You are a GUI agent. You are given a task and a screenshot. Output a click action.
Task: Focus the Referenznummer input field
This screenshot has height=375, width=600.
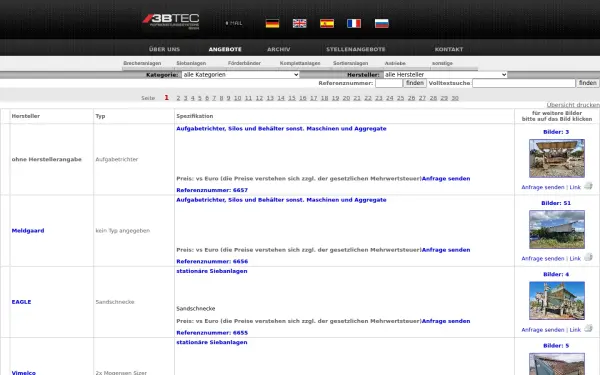389,83
